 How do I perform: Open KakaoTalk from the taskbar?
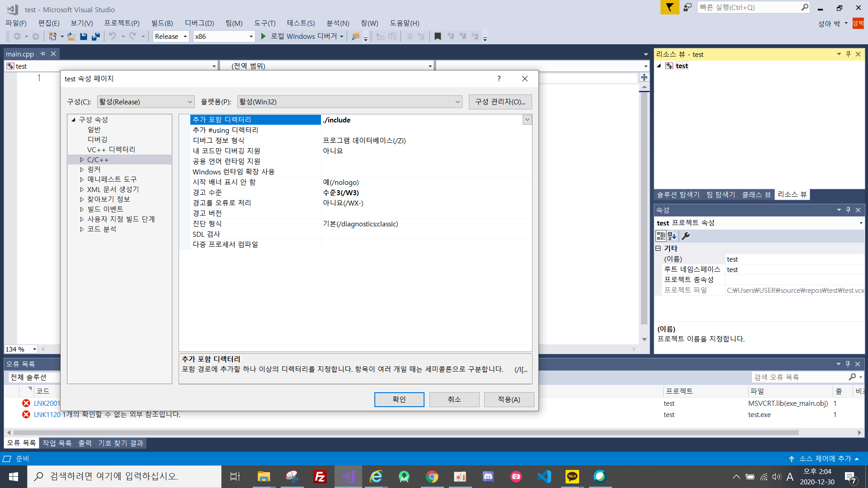point(572,476)
